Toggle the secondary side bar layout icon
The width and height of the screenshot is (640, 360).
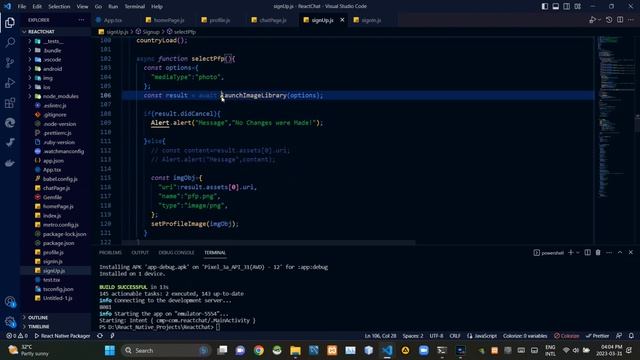coord(567,7)
